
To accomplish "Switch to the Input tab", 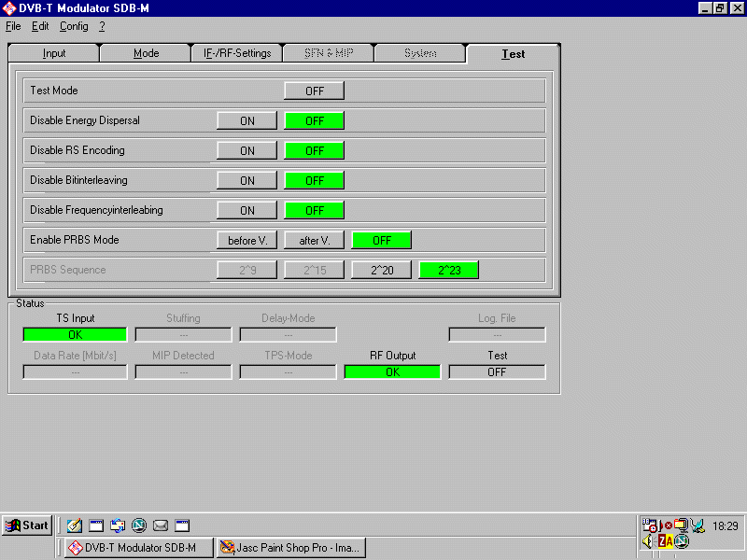I will pos(54,53).
